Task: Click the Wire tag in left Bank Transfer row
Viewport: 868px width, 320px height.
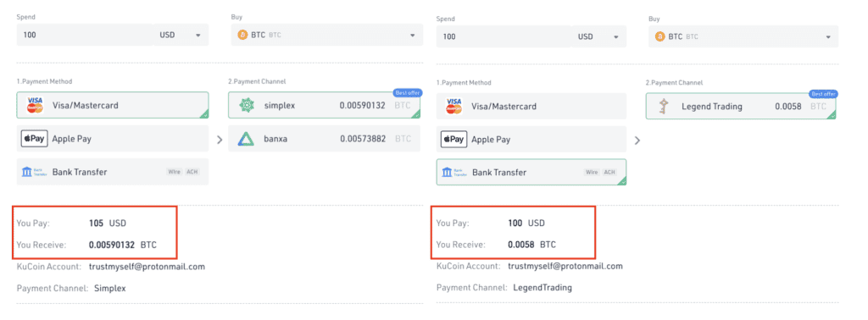Action: (175, 172)
